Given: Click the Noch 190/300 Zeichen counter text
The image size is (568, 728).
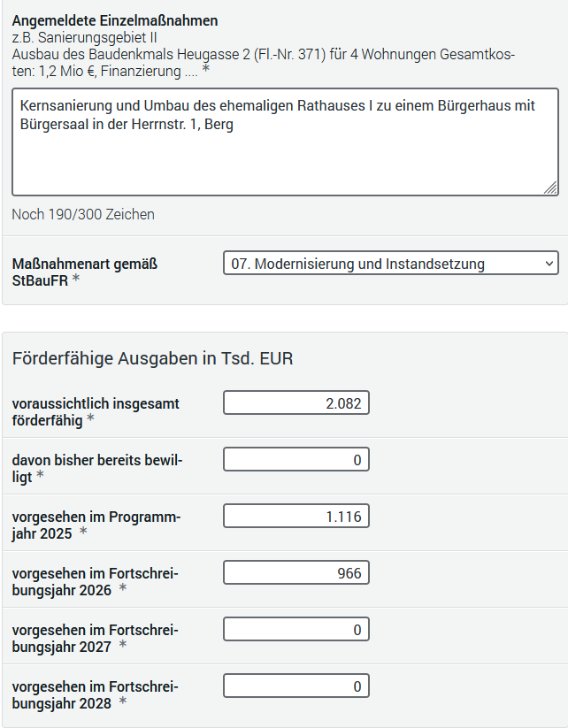Looking at the screenshot, I should pyautogui.click(x=83, y=214).
